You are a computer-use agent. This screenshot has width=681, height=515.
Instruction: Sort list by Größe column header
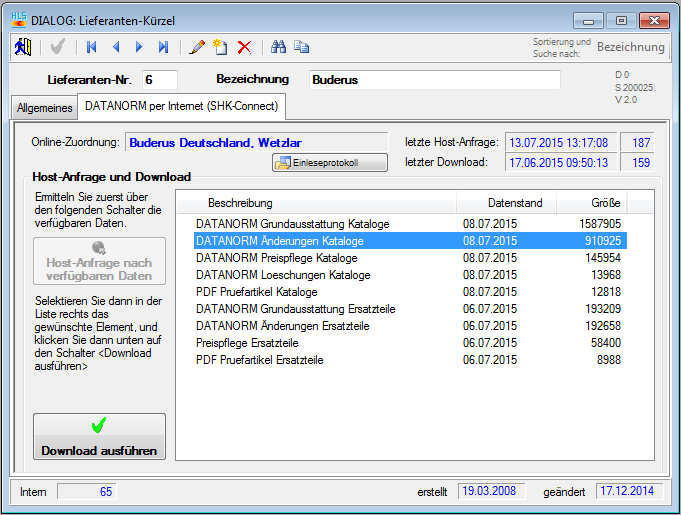coord(605,203)
